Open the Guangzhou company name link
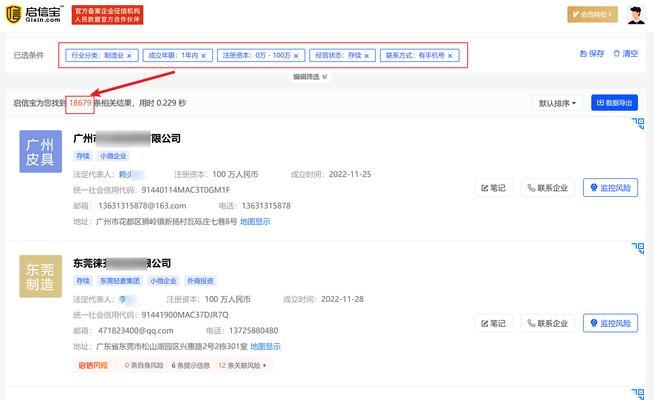 click(127, 138)
